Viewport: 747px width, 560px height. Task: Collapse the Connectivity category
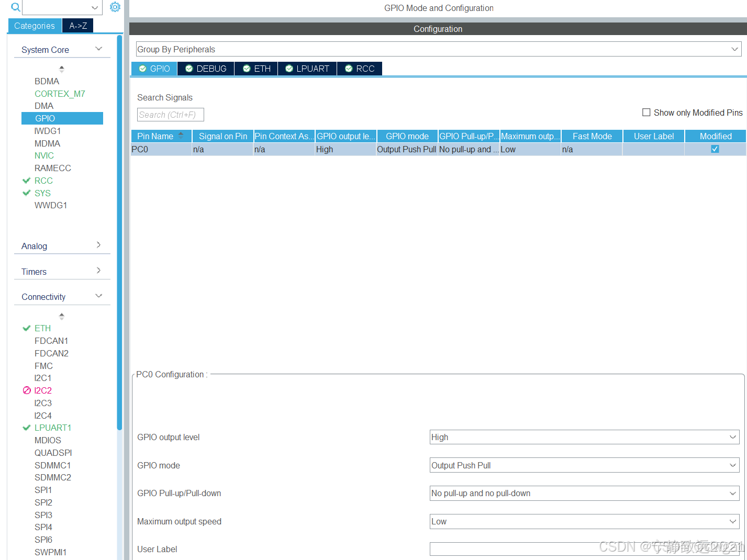[x=99, y=296]
